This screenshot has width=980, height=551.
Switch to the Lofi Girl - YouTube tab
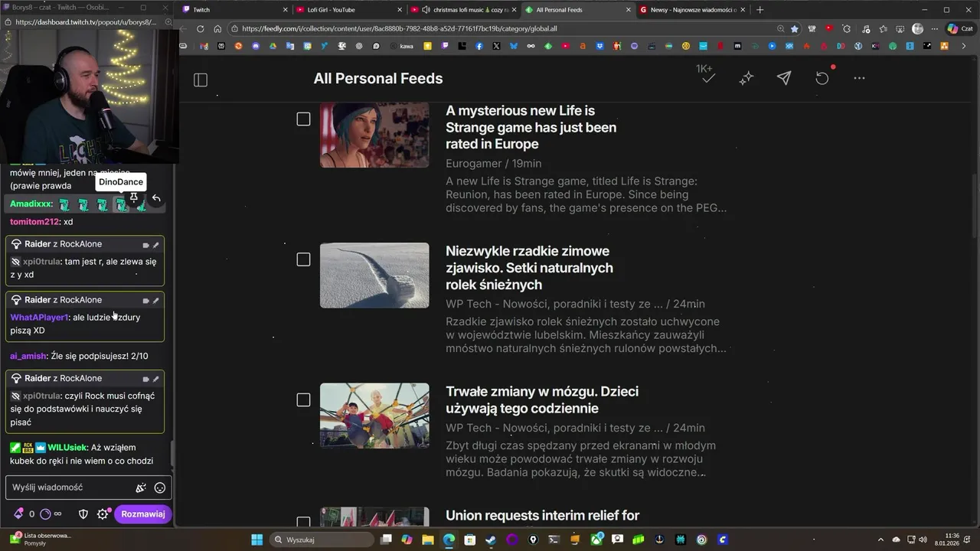[x=350, y=10]
